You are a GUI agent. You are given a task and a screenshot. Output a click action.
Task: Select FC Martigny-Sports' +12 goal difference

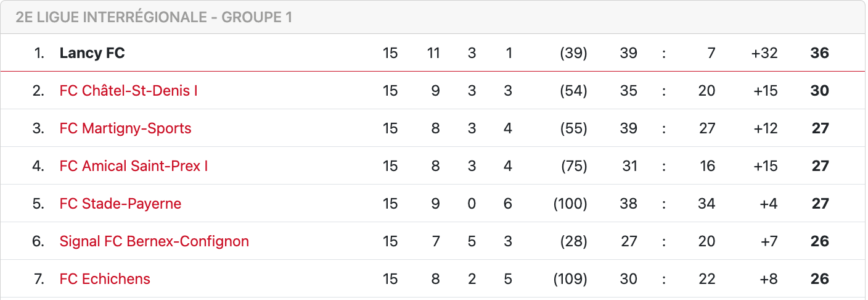[x=765, y=128]
